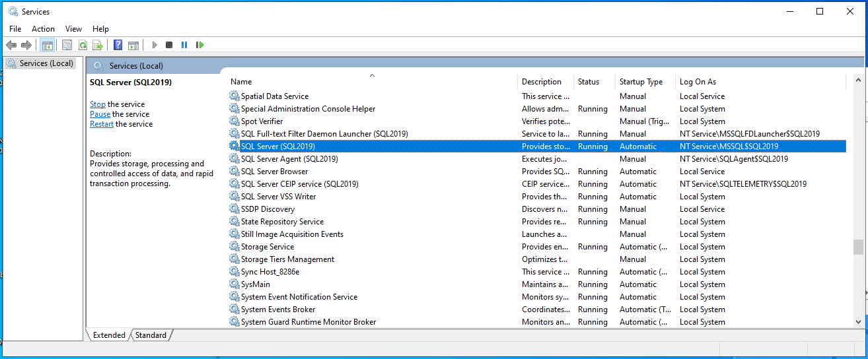
Task: Click gear icon of SQL Full-text Filter Daemon Launcher
Action: tap(234, 134)
